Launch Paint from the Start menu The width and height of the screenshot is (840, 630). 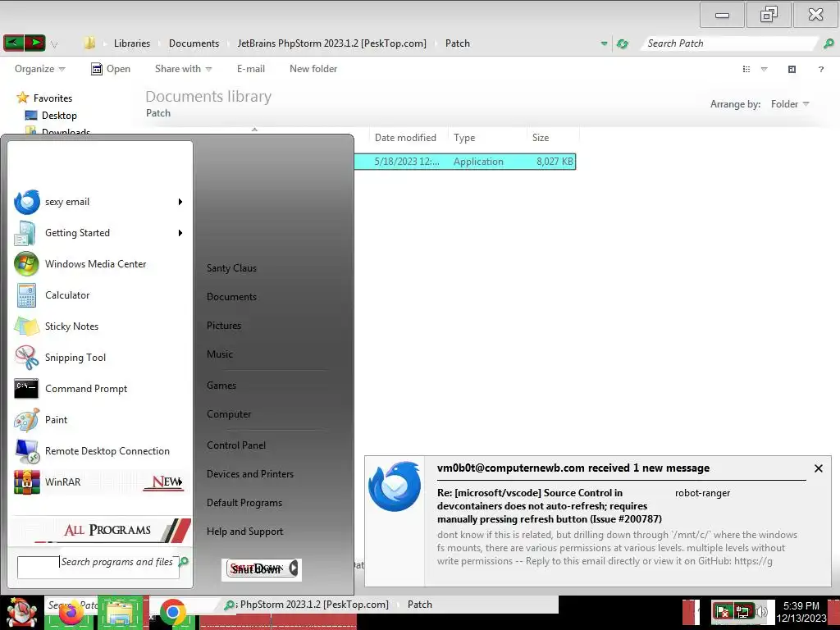[x=99, y=420]
